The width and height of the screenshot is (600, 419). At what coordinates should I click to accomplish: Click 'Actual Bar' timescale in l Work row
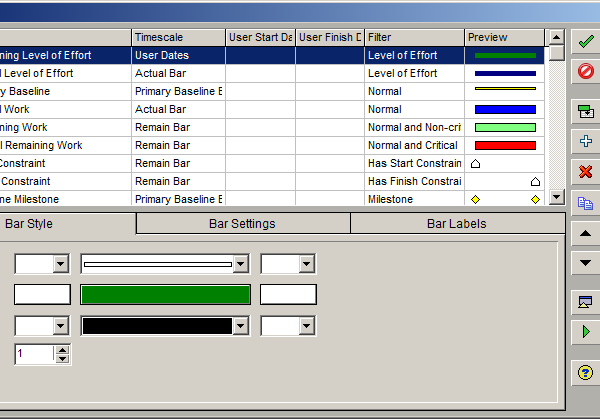[178, 109]
